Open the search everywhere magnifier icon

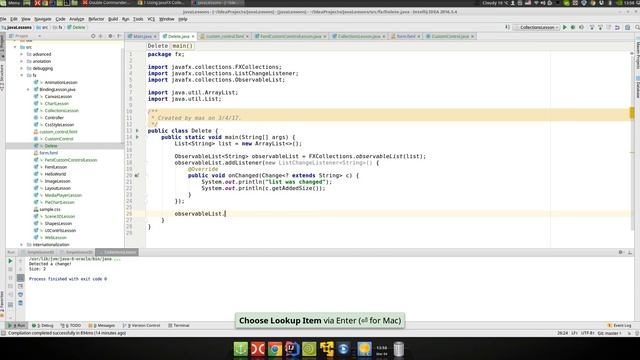tap(637, 27)
